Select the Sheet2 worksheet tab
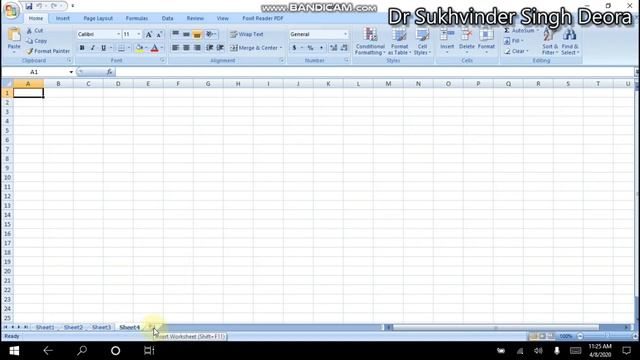The width and height of the screenshot is (640, 360). click(x=73, y=327)
